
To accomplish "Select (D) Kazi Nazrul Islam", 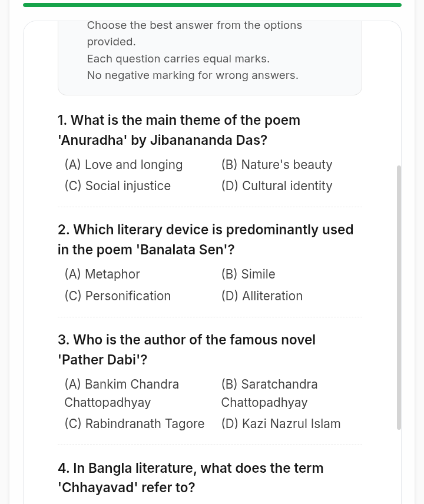I will point(281,424).
